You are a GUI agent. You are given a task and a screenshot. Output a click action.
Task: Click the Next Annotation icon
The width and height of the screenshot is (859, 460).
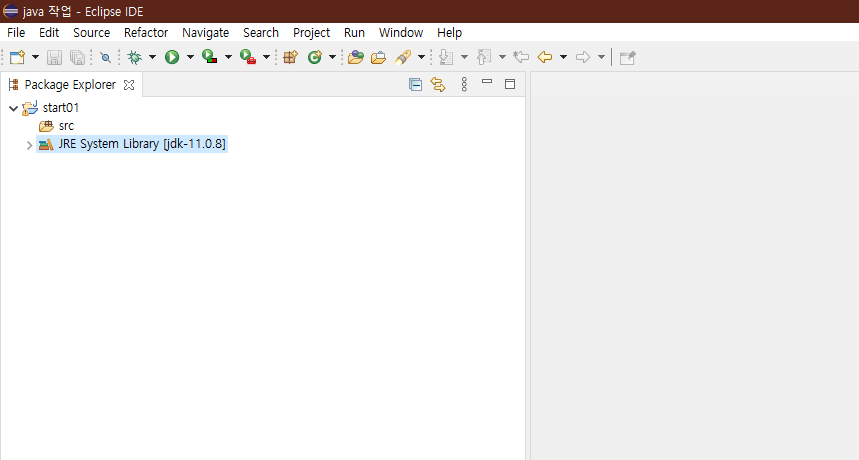(x=446, y=57)
